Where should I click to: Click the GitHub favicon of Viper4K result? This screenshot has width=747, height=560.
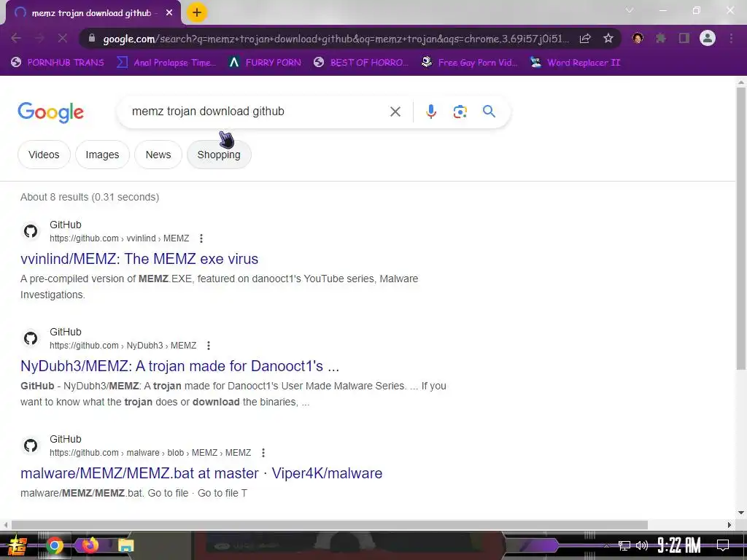click(31, 446)
